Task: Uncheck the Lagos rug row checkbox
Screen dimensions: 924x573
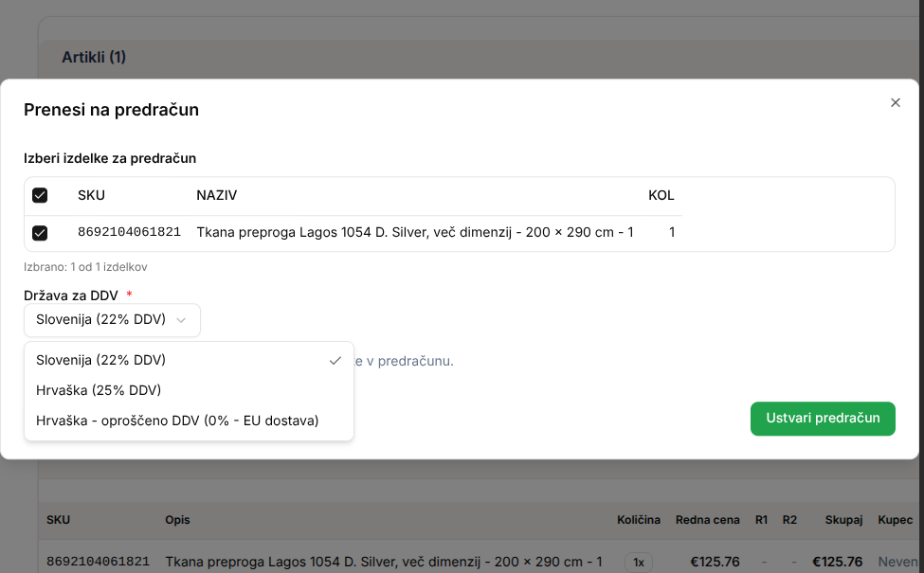Action: (40, 233)
